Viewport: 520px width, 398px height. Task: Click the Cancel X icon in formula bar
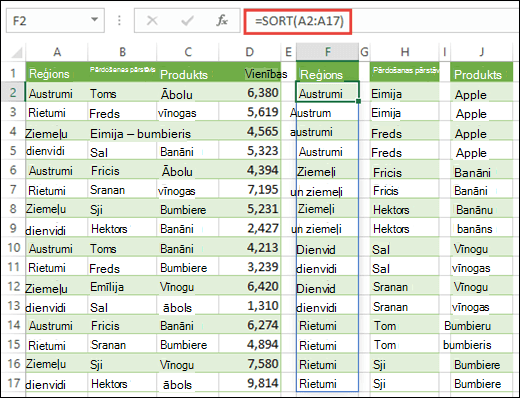click(152, 21)
